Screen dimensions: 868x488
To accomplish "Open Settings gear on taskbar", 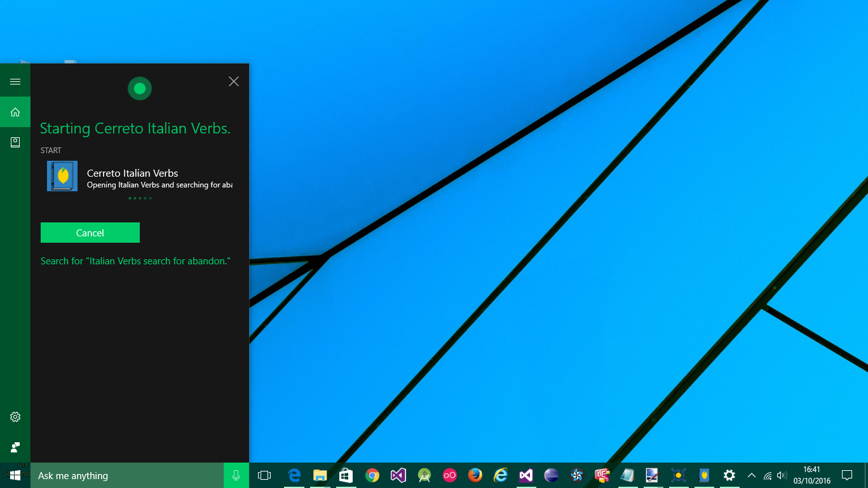I will 729,475.
